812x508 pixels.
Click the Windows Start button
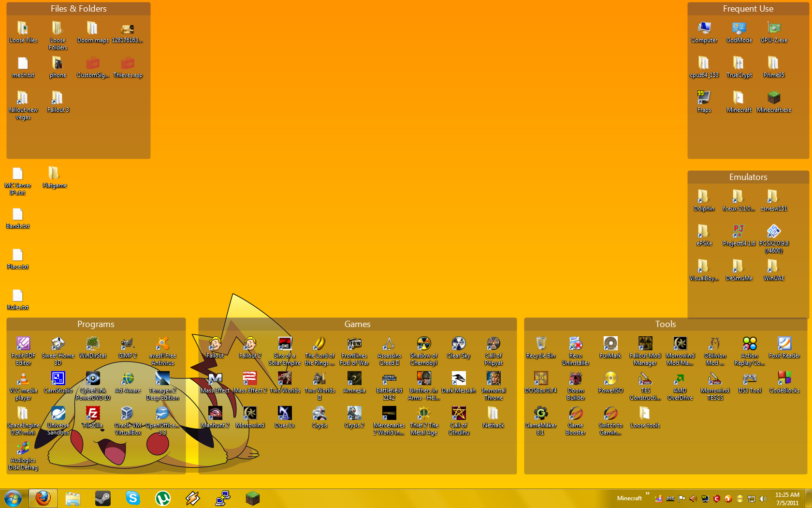[x=13, y=498]
